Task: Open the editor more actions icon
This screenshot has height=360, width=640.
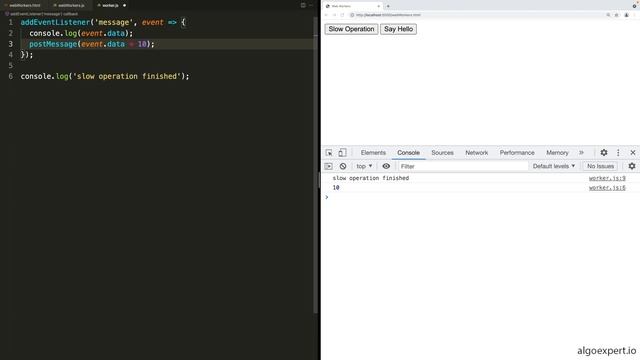Action: coord(311,5)
